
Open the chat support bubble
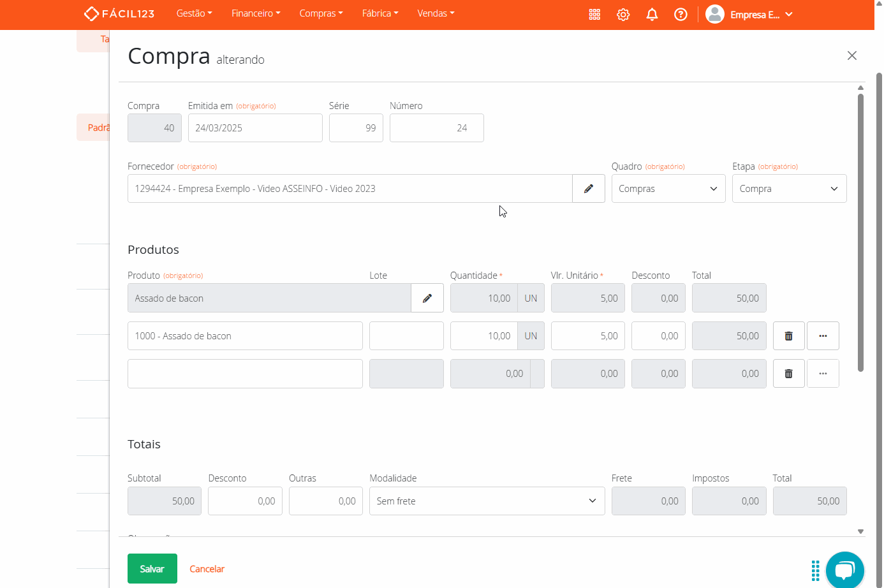point(844,570)
